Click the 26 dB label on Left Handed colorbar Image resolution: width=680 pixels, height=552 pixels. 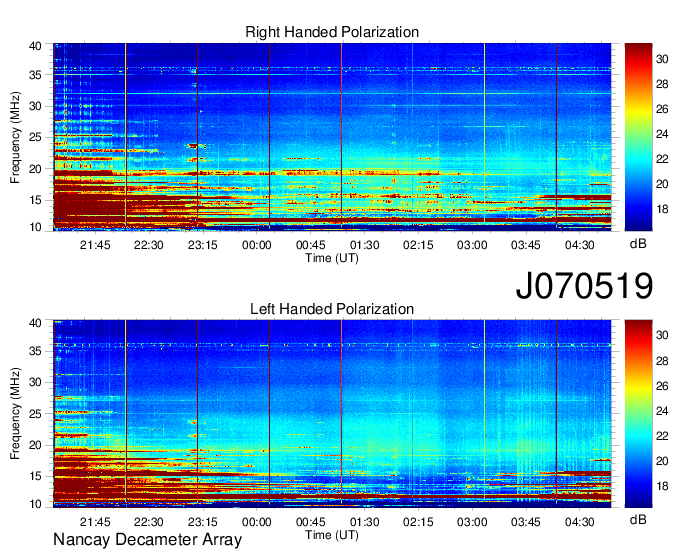(x=662, y=386)
